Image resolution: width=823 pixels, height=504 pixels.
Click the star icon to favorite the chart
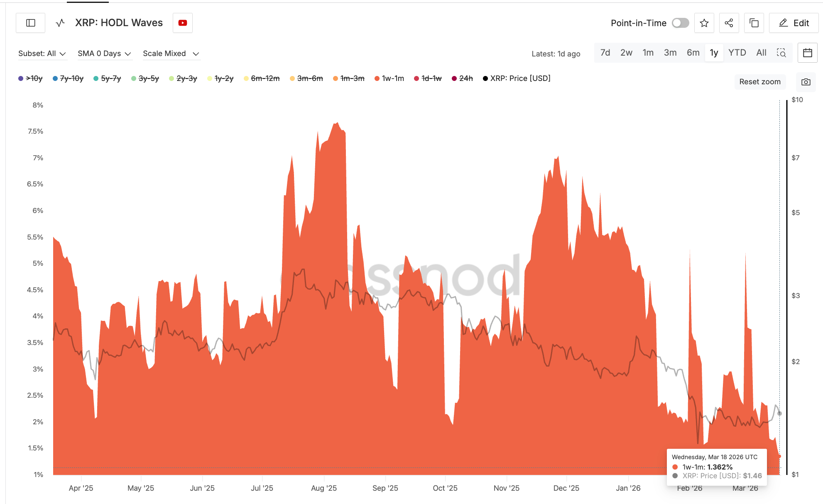click(x=704, y=23)
